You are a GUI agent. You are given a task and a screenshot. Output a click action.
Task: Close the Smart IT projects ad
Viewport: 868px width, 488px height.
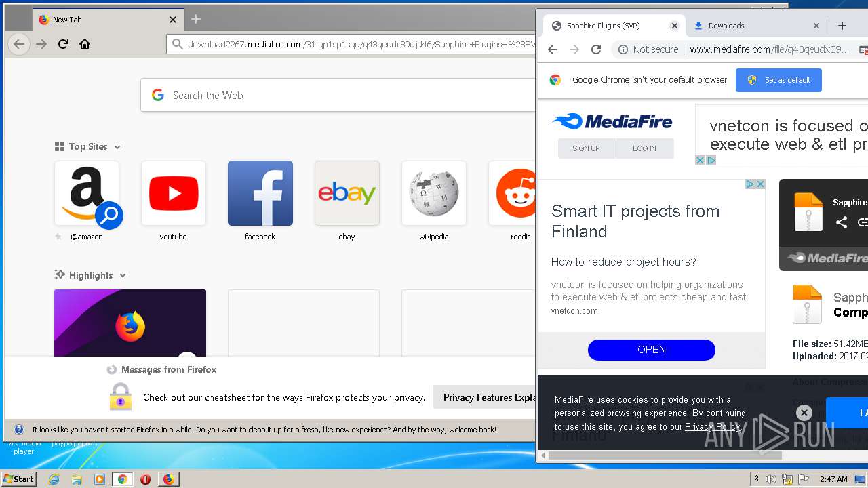(x=760, y=184)
